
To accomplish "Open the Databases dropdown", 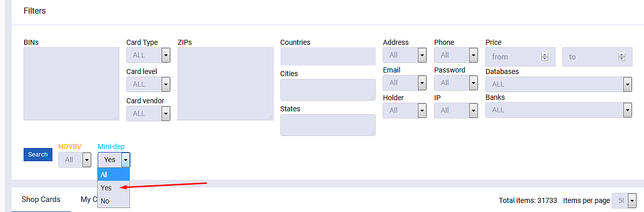I will (x=558, y=84).
